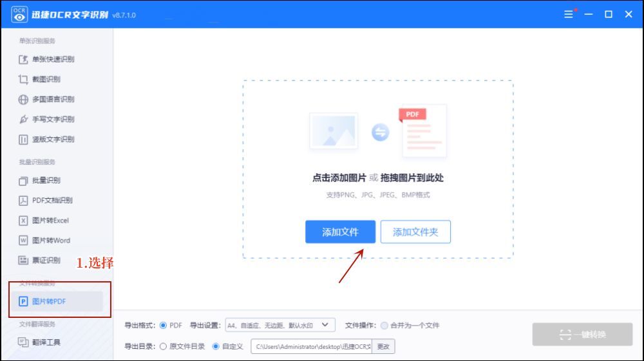Click the 单张快速识别 sidebar icon
Screen dimensions: 644x361
(23, 59)
